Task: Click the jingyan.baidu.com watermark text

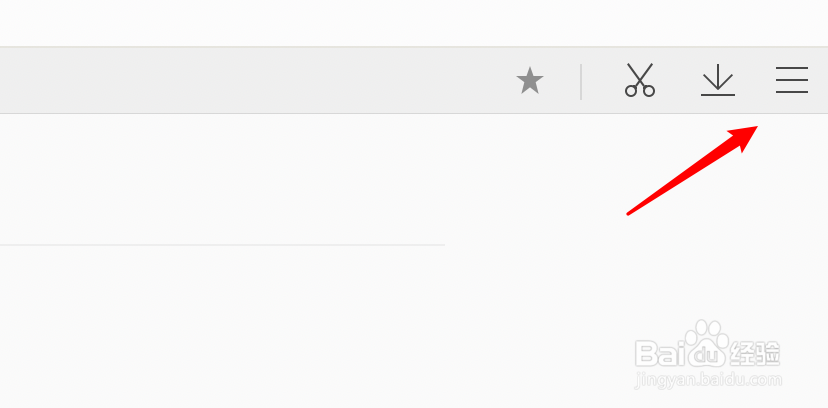Action: coord(708,380)
